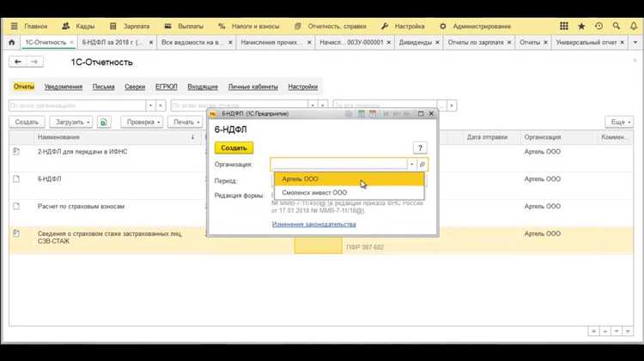Open the Изменения законодательства link

pos(313,225)
